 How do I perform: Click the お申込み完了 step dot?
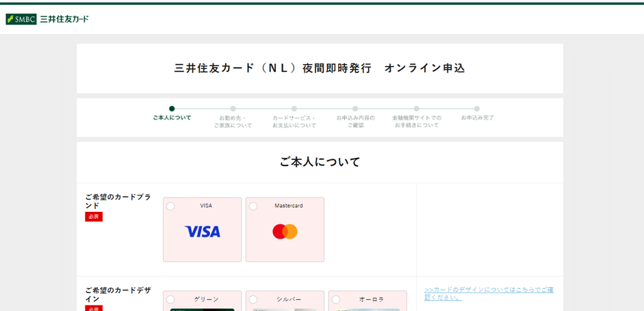[477, 109]
